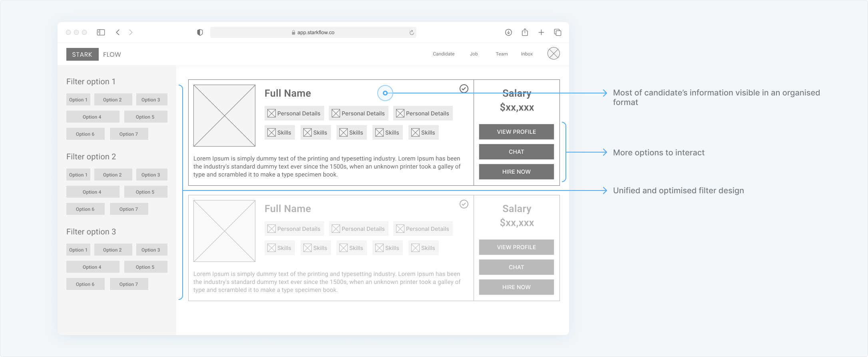
Task: Open the Inbox menu item
Action: pyautogui.click(x=527, y=54)
